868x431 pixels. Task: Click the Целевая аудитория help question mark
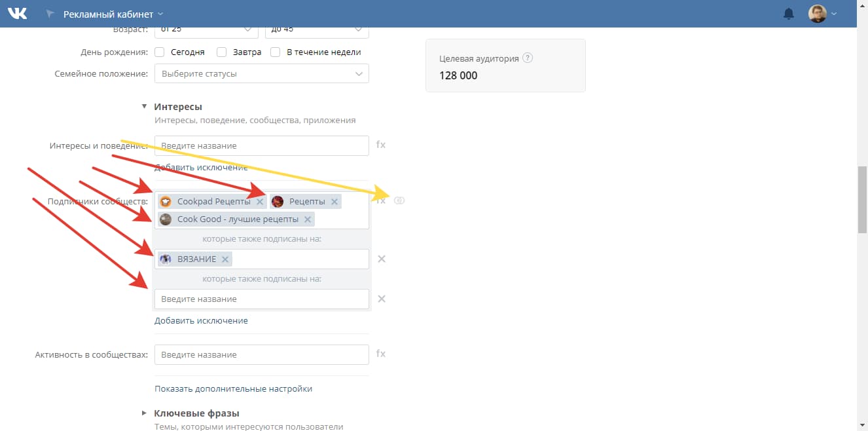click(528, 58)
